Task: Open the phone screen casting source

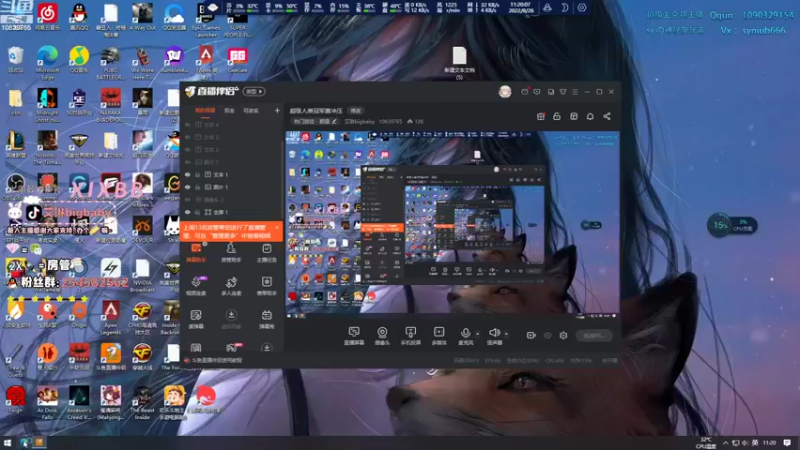Action: tap(410, 336)
